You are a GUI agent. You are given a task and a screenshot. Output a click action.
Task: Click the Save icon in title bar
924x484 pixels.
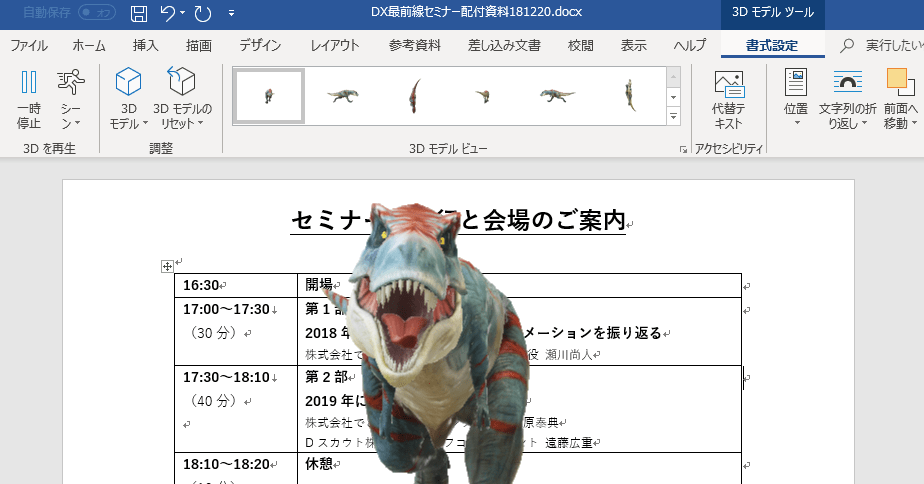(138, 14)
